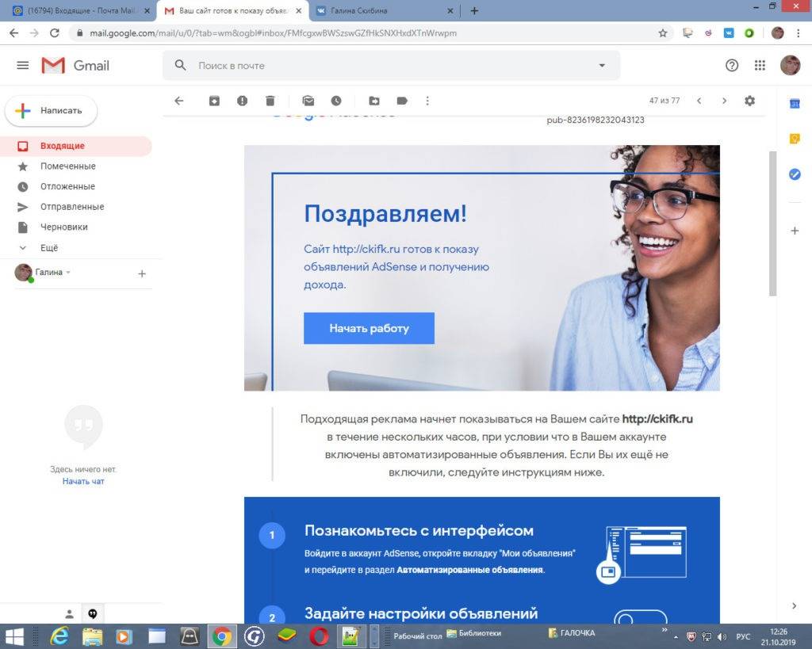Go back to inbox with the arrow
Viewport: 812px width, 649px height.
click(179, 101)
